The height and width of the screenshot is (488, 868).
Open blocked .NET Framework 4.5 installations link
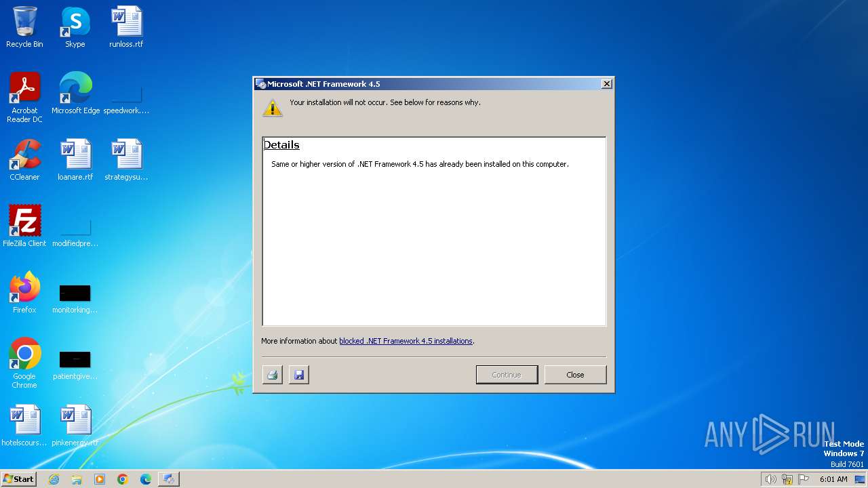(x=406, y=341)
